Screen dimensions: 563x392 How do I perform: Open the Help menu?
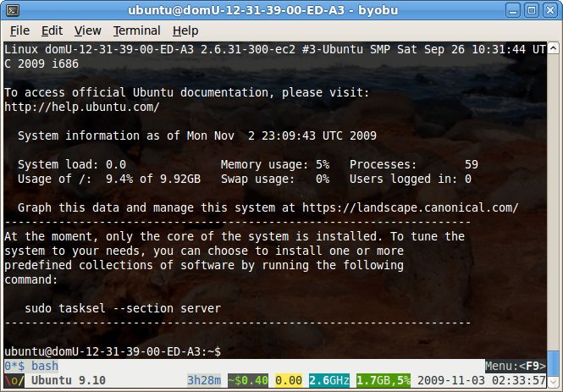pyautogui.click(x=185, y=30)
